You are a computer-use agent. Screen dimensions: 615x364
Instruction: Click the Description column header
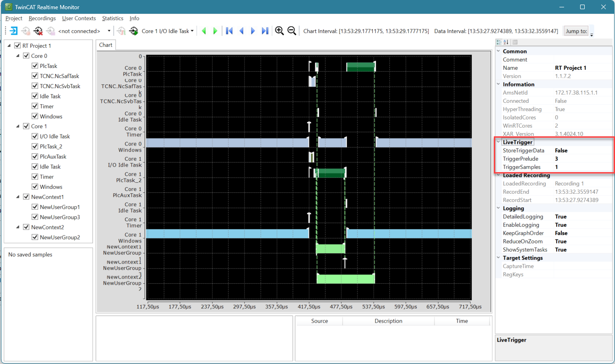coord(388,321)
